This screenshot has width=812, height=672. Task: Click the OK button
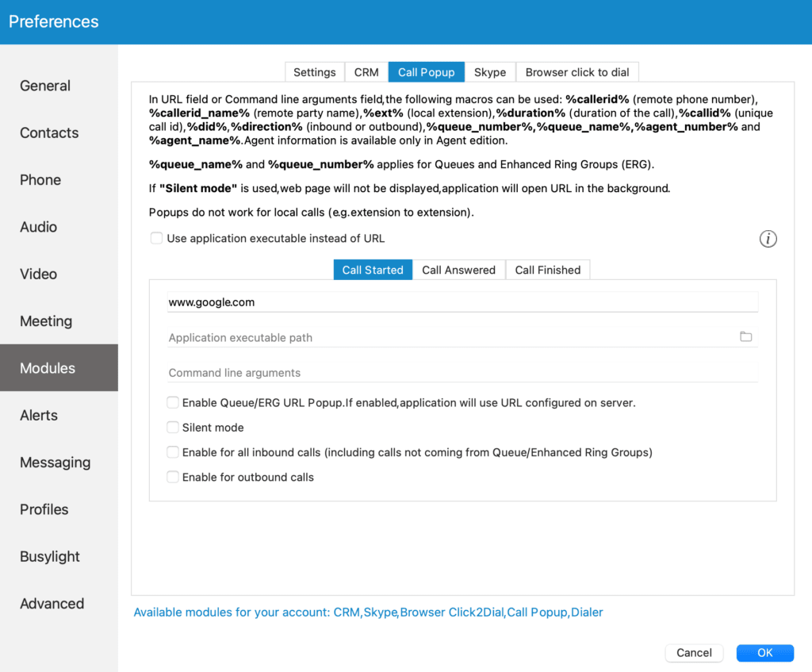click(x=765, y=653)
